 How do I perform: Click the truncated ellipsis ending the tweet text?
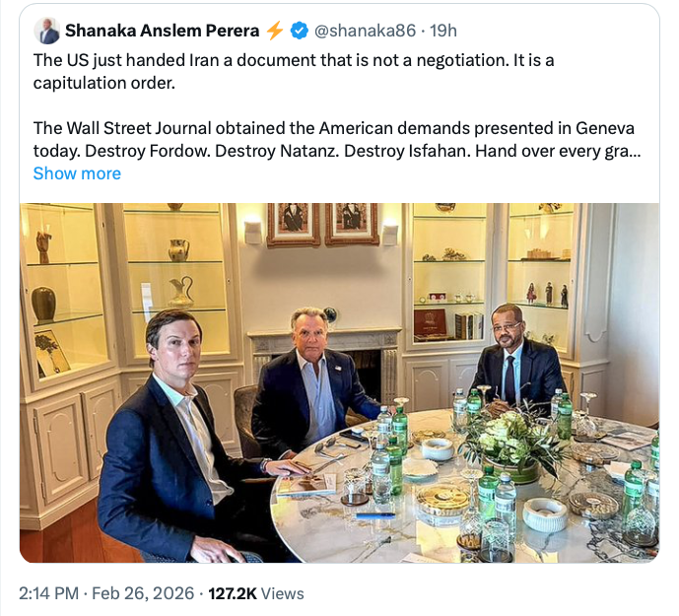pyautogui.click(x=636, y=153)
